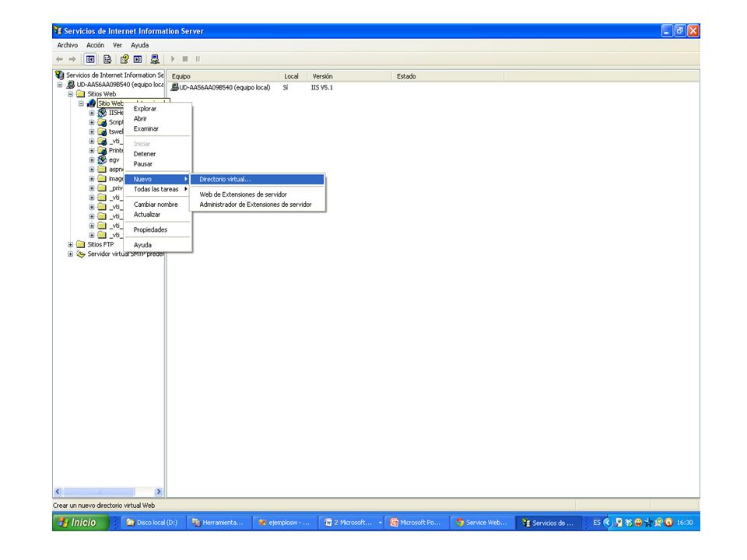Choose Actualizar from the context menu
The width and height of the screenshot is (747, 560).
(x=158, y=215)
